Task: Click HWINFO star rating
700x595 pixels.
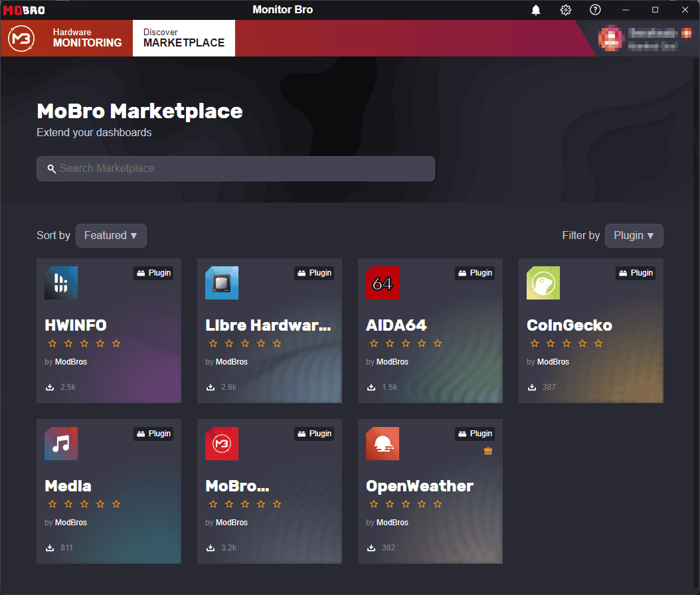Action: tap(84, 344)
